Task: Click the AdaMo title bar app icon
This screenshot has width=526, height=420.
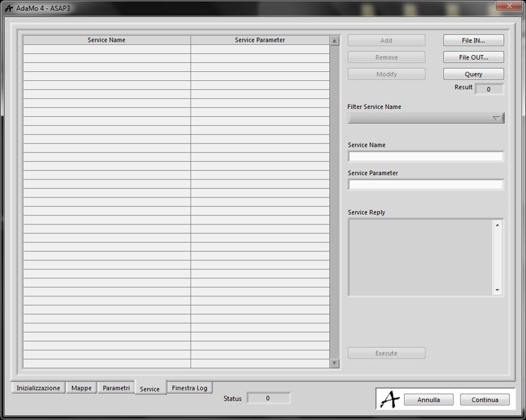Action: pyautogui.click(x=8, y=7)
